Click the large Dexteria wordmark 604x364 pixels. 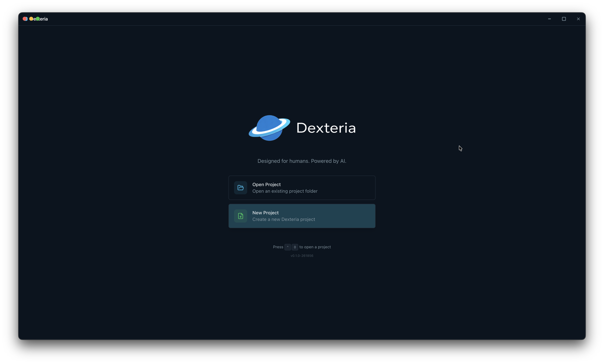point(326,128)
